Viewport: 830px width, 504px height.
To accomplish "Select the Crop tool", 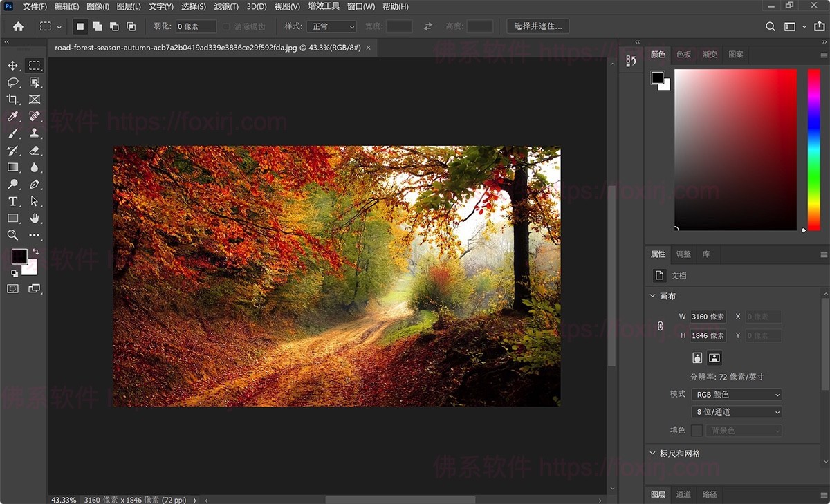I will [x=12, y=99].
